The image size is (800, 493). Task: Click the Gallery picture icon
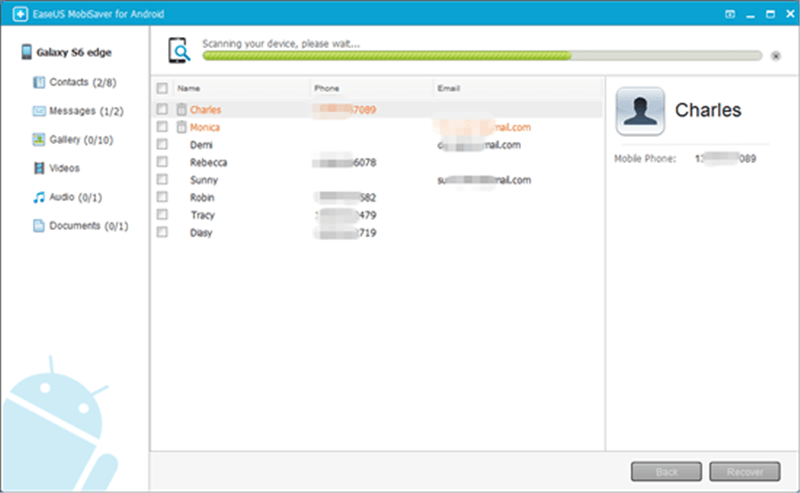39,139
